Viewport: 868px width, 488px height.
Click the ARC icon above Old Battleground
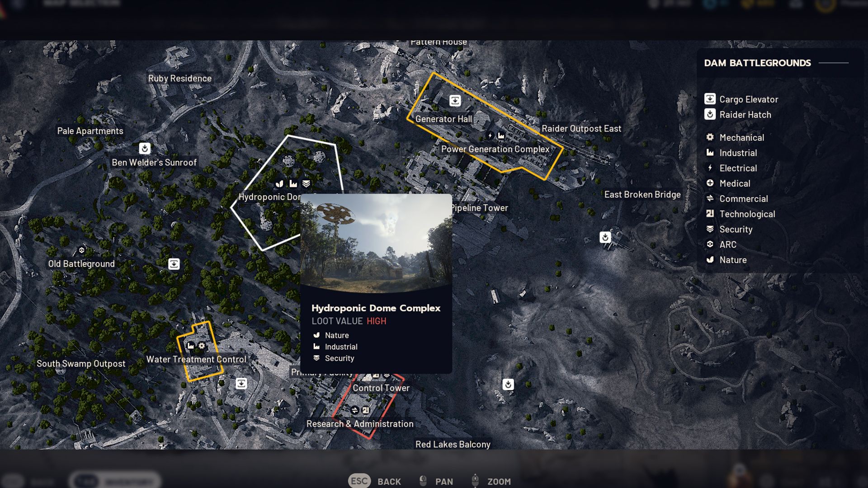pos(82,250)
